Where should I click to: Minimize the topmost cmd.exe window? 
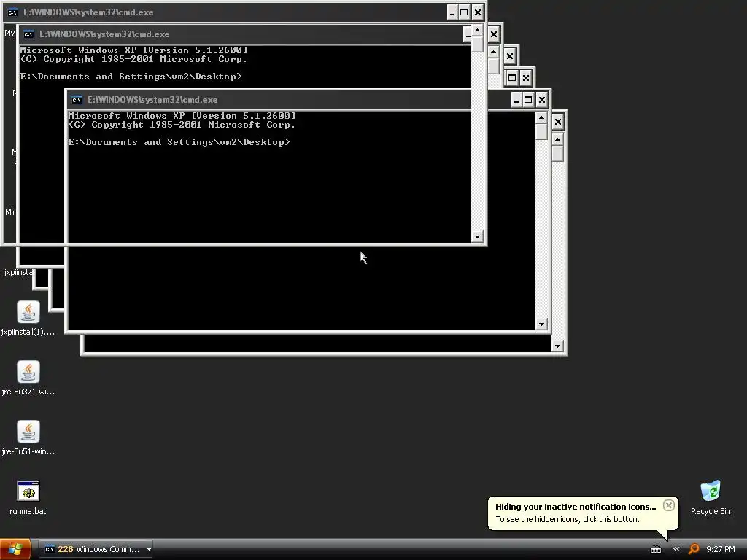(x=452, y=12)
